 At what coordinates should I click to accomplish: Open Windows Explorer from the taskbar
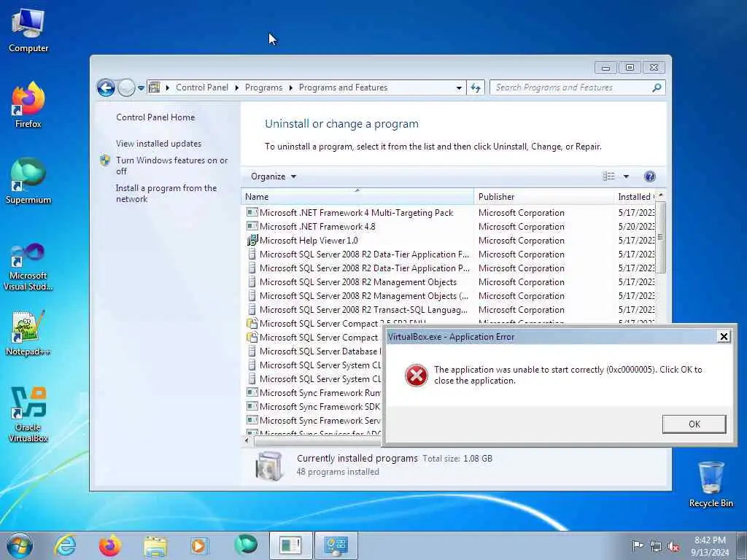[155, 545]
